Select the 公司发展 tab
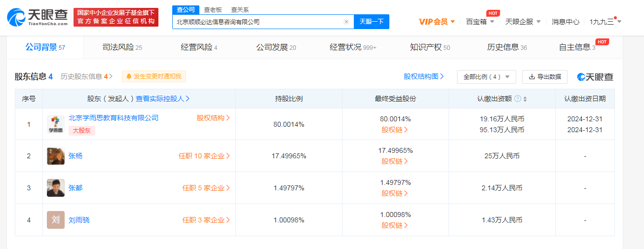 click(x=276, y=47)
